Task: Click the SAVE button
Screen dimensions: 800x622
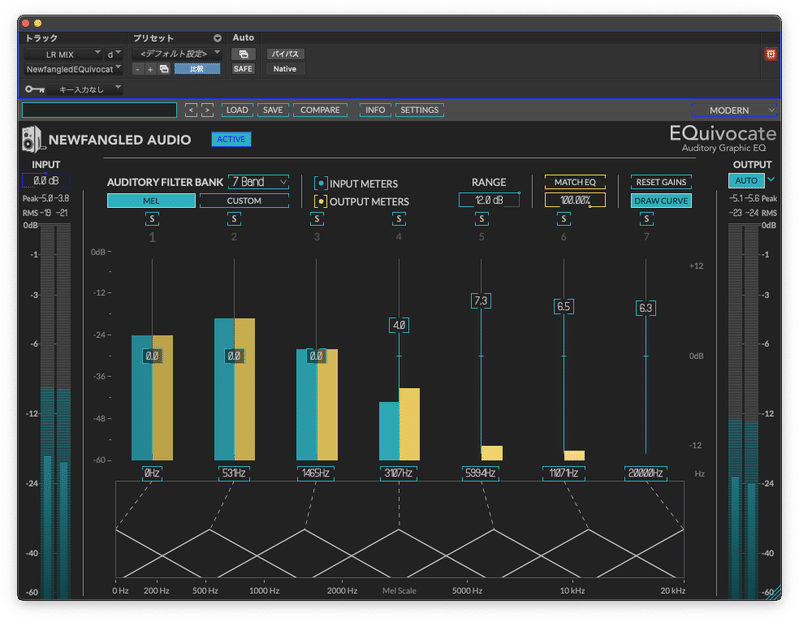Action: pyautogui.click(x=273, y=110)
